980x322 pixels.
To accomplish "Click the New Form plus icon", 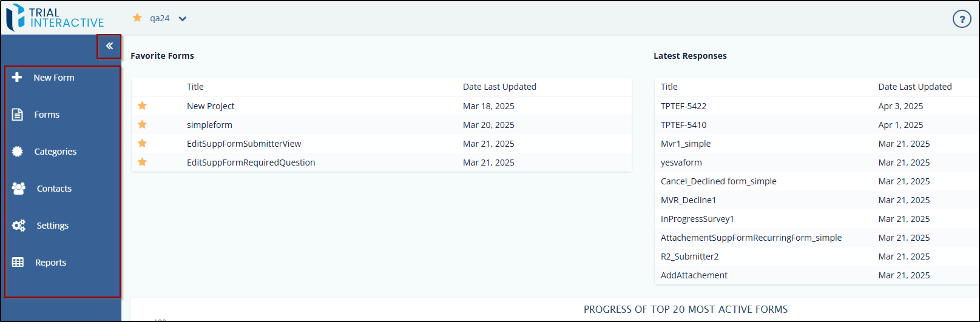I will click(x=17, y=77).
